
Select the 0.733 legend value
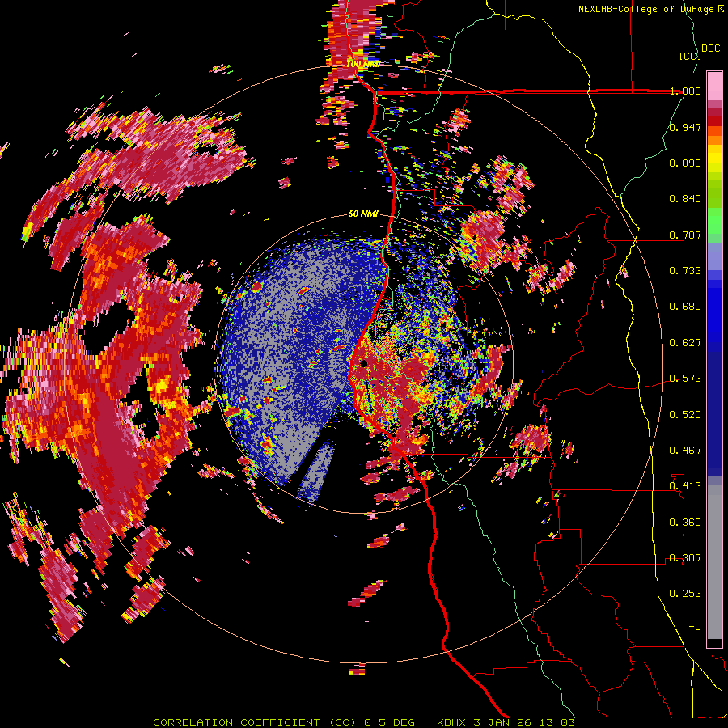pyautogui.click(x=685, y=271)
